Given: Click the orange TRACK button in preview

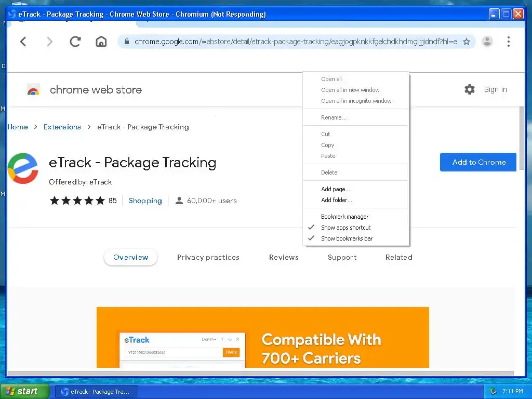Looking at the screenshot, I should point(231,352).
